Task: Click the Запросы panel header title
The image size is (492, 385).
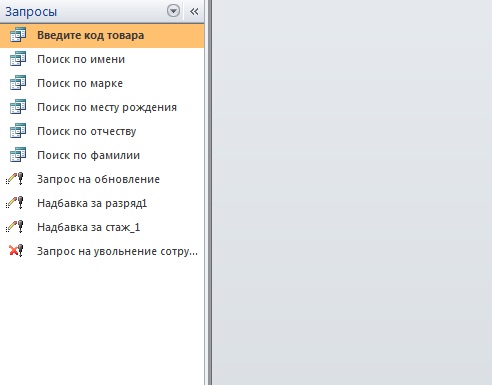Action: click(x=31, y=12)
